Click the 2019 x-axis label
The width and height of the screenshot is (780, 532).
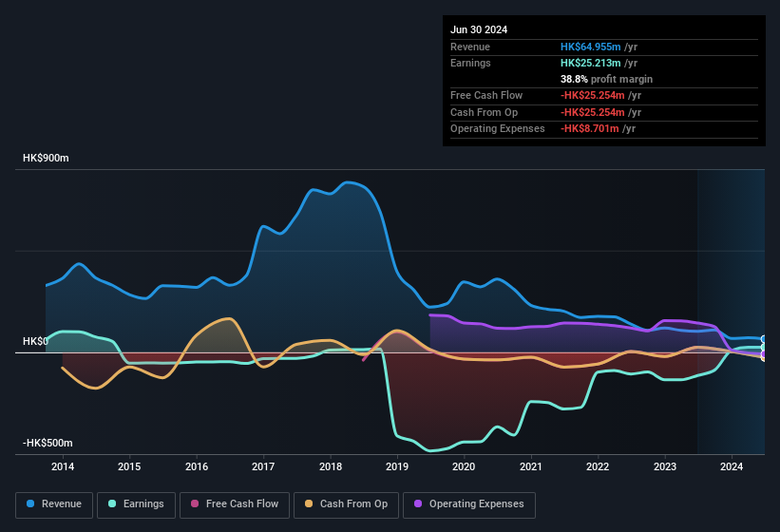tap(397, 466)
